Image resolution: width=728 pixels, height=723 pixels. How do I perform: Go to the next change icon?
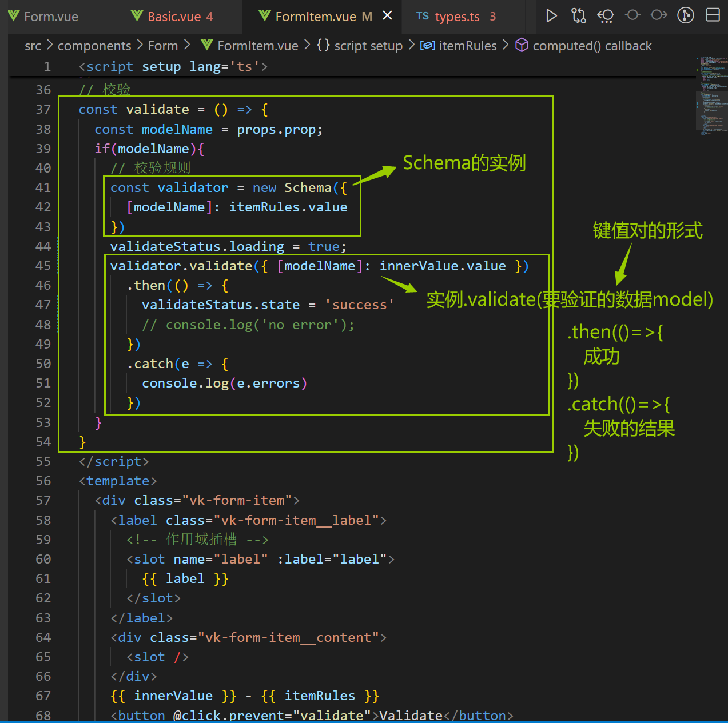(x=659, y=15)
